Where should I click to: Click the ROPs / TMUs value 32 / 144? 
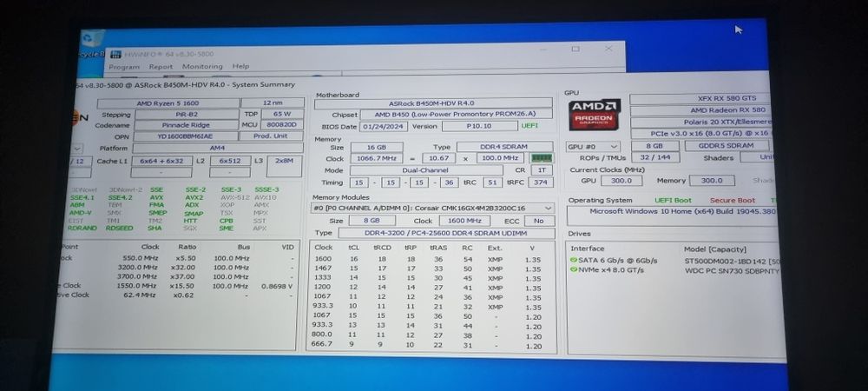click(x=655, y=158)
